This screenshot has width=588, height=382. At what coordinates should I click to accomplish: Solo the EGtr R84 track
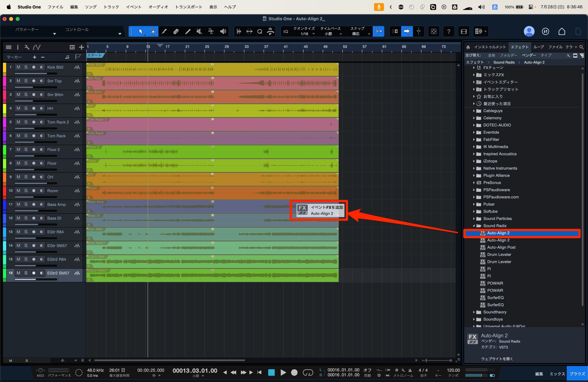(26, 232)
